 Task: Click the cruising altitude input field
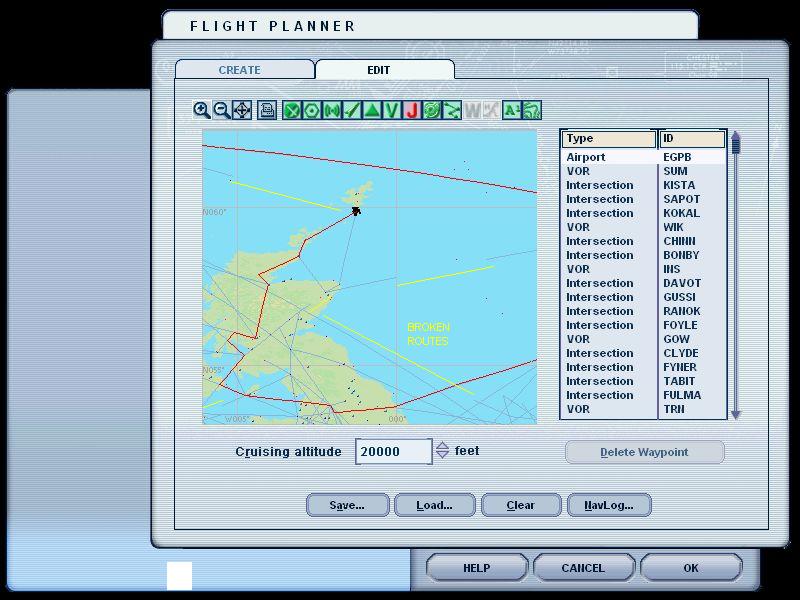point(393,451)
